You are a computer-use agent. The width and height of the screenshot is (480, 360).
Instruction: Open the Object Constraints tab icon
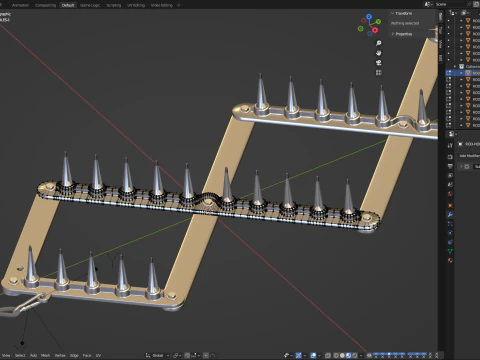pyautogui.click(x=450, y=242)
